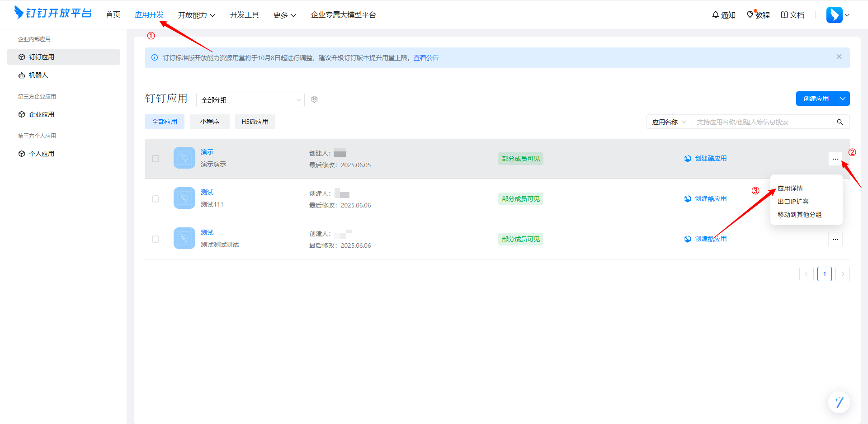This screenshot has width=868, height=424.
Task: Close the blue announcement banner
Action: (839, 57)
